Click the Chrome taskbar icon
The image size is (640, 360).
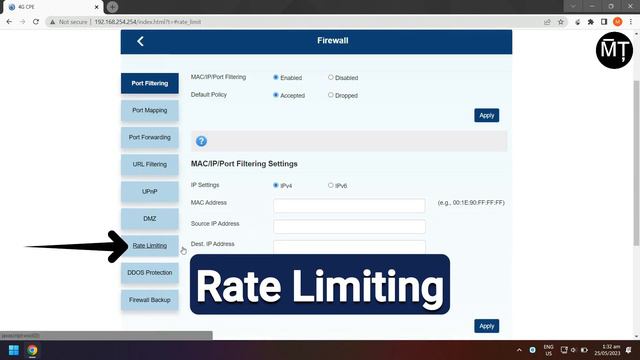click(32, 350)
